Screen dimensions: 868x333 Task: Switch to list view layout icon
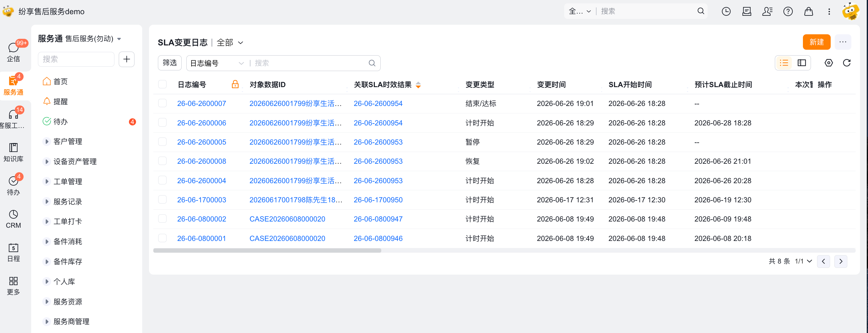pos(784,63)
